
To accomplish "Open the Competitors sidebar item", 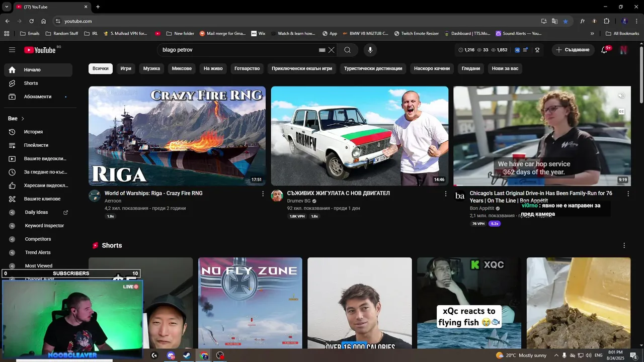I will click(x=38, y=239).
